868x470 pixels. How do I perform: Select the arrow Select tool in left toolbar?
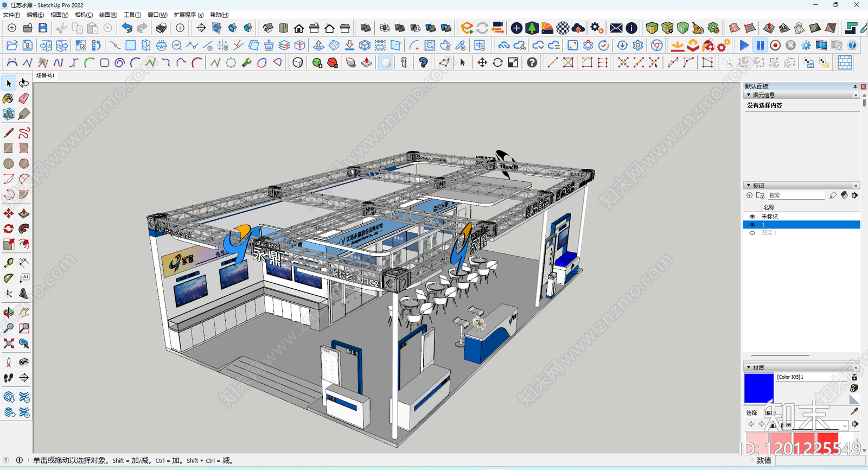coord(9,83)
